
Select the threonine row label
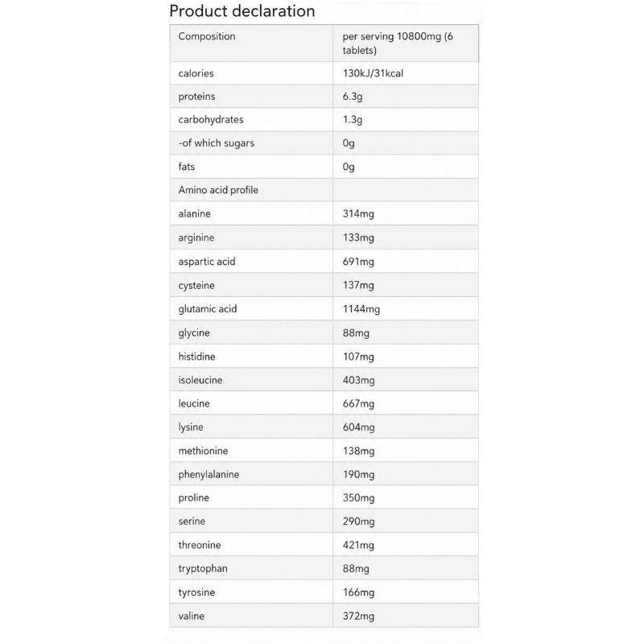[199, 545]
